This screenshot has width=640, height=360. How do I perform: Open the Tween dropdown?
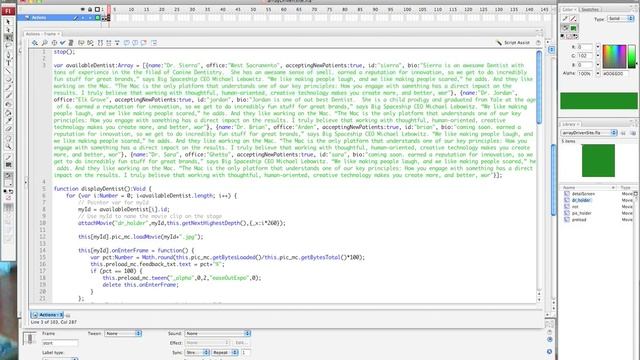(x=123, y=333)
